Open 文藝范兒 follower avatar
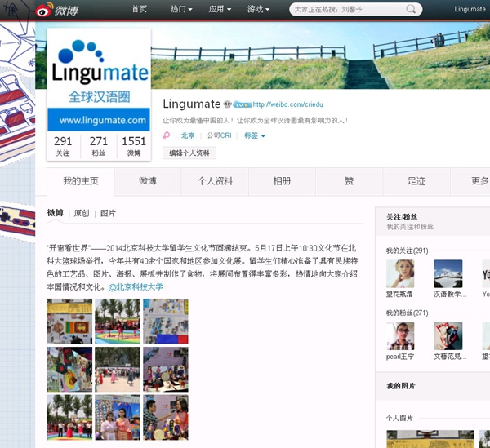490x448 pixels. (448, 336)
